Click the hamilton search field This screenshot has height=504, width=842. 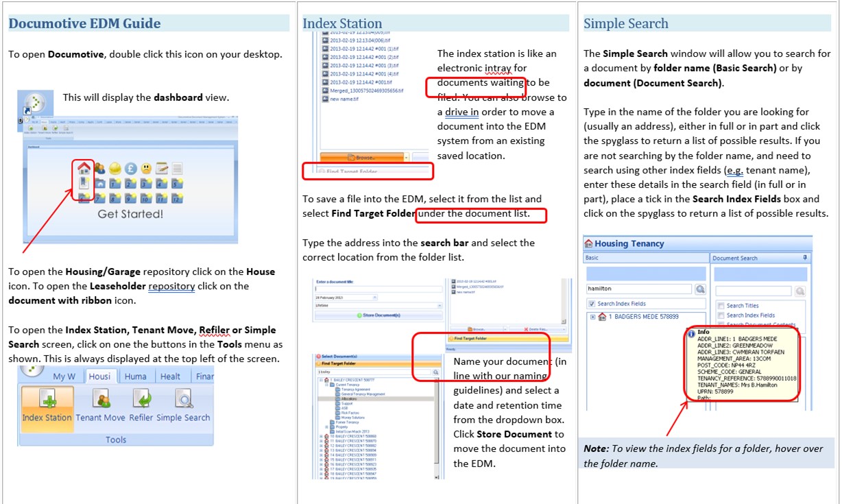[x=639, y=290]
